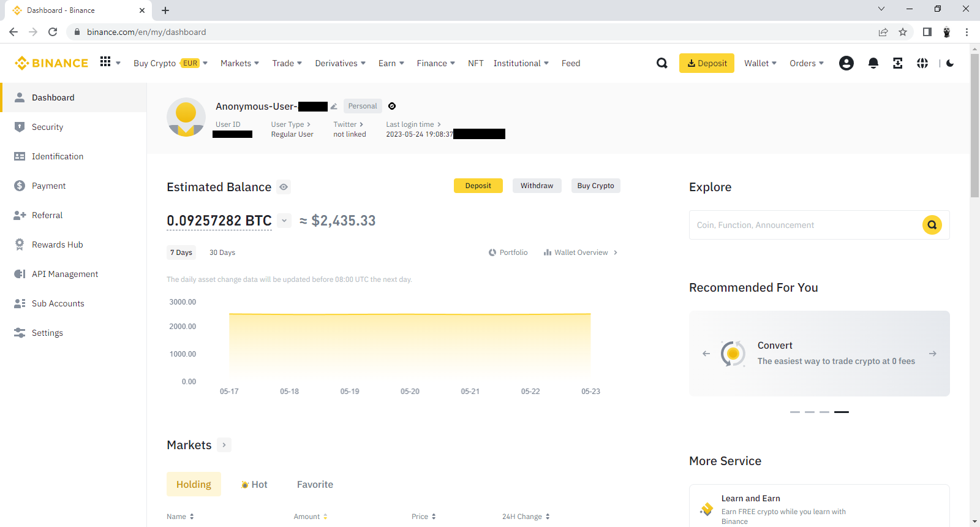Image resolution: width=980 pixels, height=527 pixels.
Task: Reload the page
Action: click(53, 32)
